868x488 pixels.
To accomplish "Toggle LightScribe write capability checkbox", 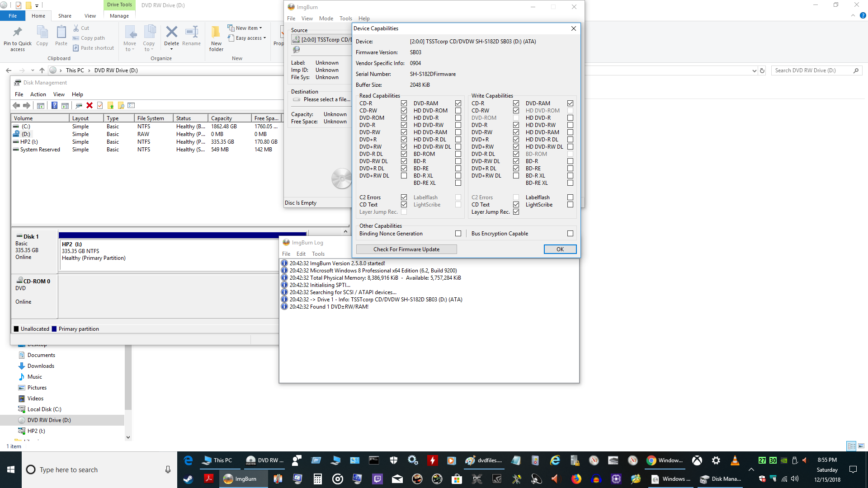I will click(x=570, y=205).
